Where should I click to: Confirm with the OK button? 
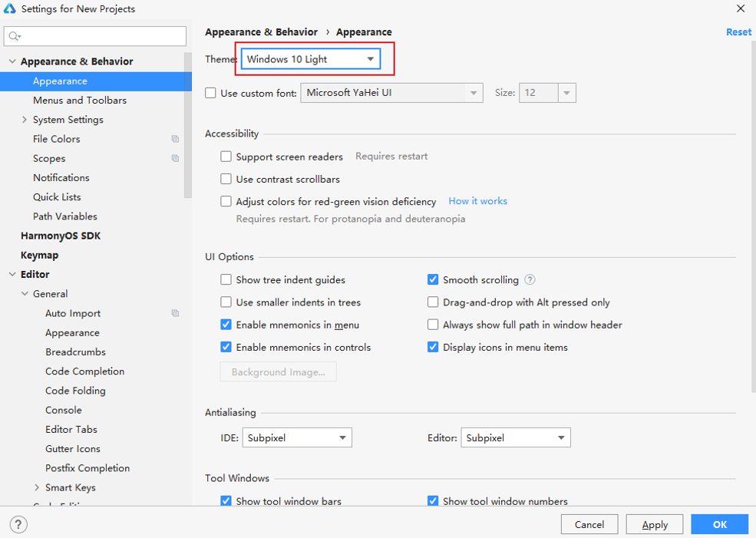pos(720,524)
